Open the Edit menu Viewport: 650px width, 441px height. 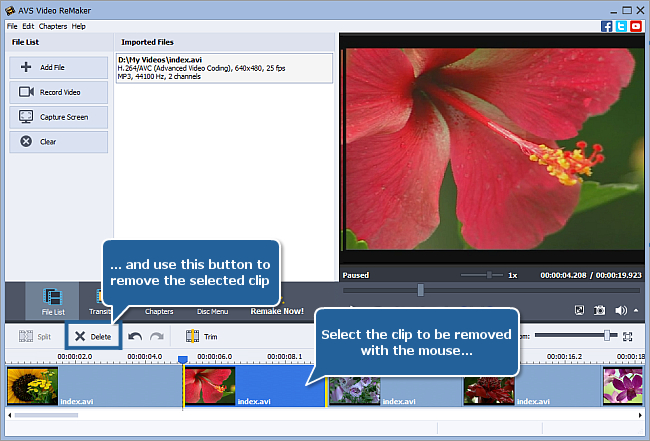pyautogui.click(x=28, y=26)
